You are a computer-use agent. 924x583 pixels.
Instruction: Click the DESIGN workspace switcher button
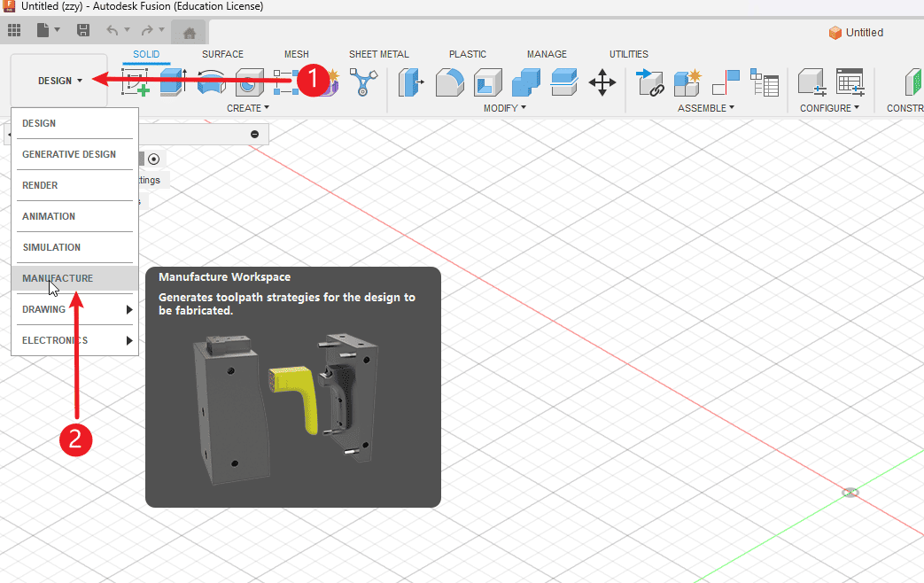click(59, 81)
